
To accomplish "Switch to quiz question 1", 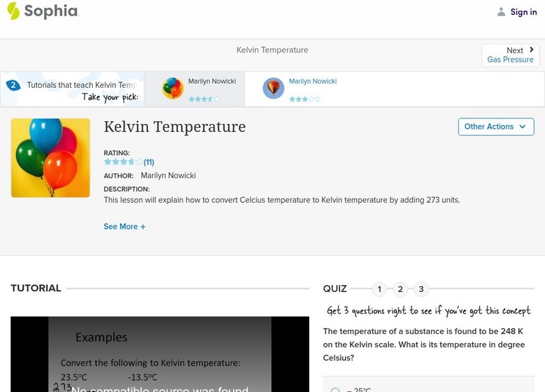I will point(379,289).
